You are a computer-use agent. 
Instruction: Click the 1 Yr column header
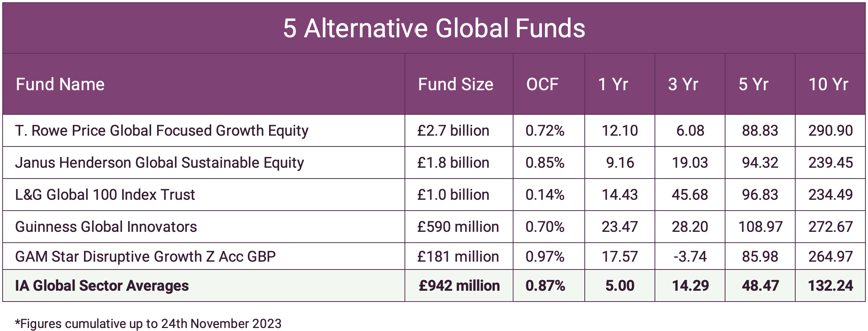pyautogui.click(x=613, y=84)
